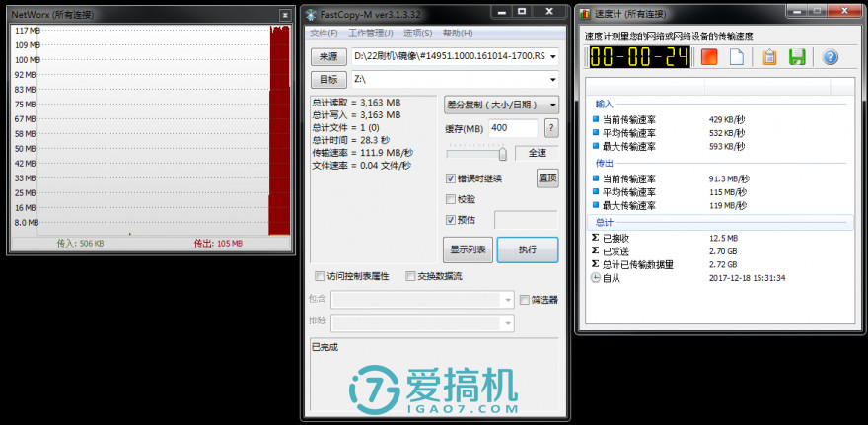Image resolution: width=868 pixels, height=425 pixels.
Task: Expand the source path dropdown
Action: (x=553, y=56)
